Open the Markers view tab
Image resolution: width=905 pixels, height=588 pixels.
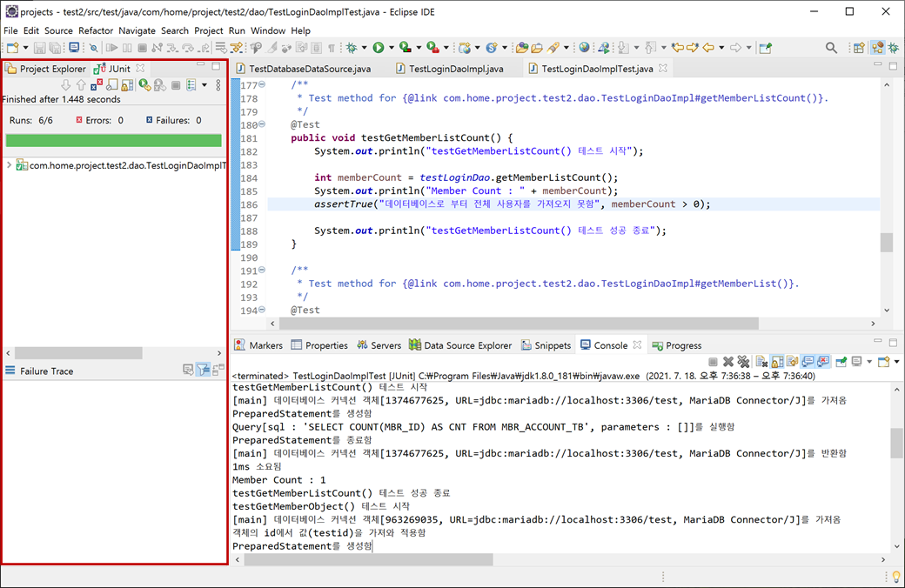coord(258,345)
